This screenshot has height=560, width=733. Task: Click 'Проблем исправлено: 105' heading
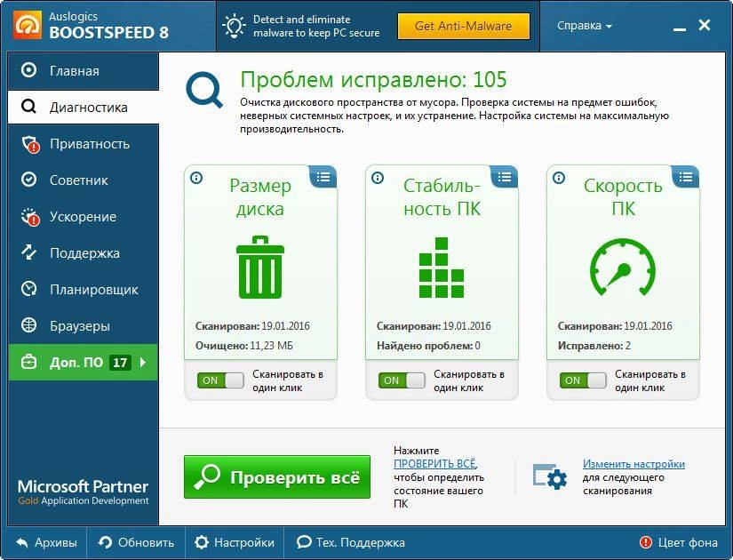(x=373, y=79)
